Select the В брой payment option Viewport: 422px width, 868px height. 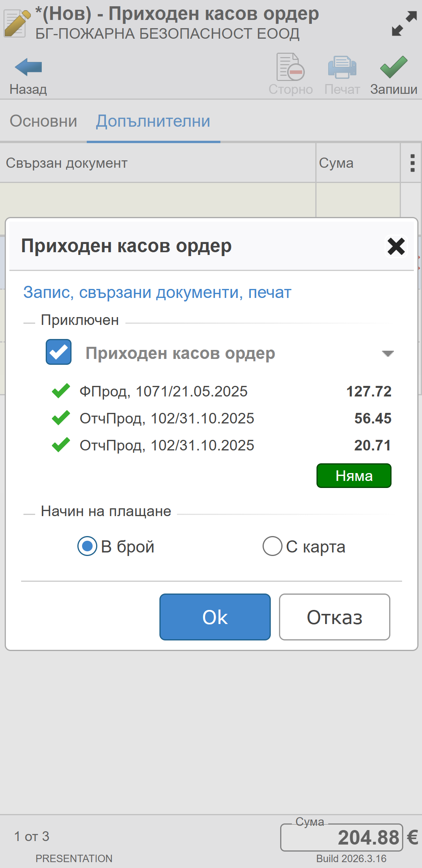88,546
